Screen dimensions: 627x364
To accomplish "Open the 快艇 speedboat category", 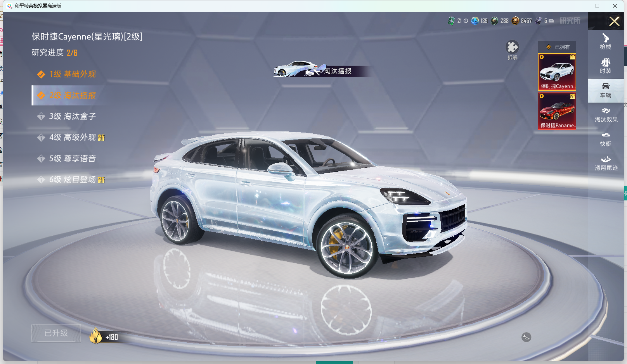I will (x=605, y=139).
